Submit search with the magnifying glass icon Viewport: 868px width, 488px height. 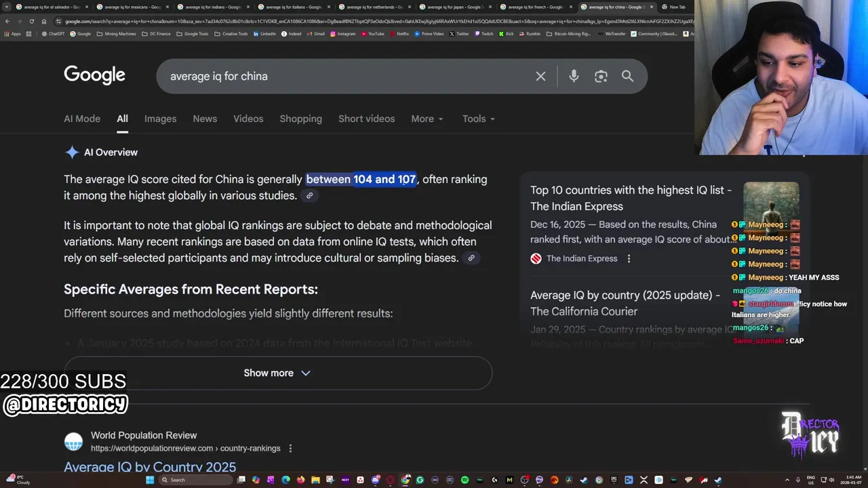tap(627, 77)
